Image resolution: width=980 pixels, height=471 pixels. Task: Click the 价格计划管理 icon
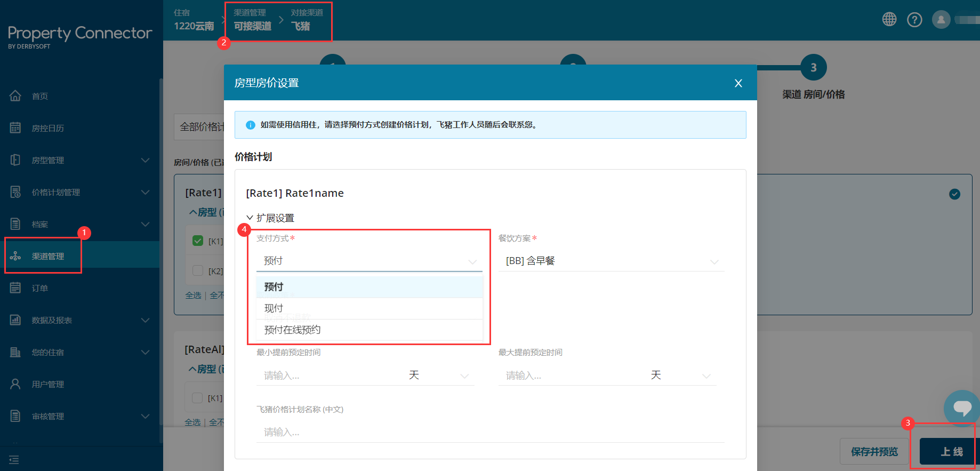[15, 192]
